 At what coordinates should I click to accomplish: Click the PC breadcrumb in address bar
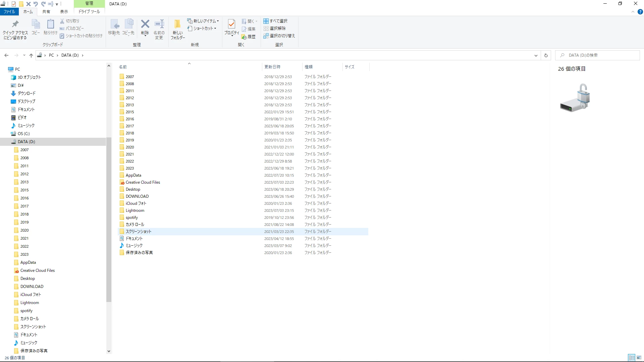[51, 55]
